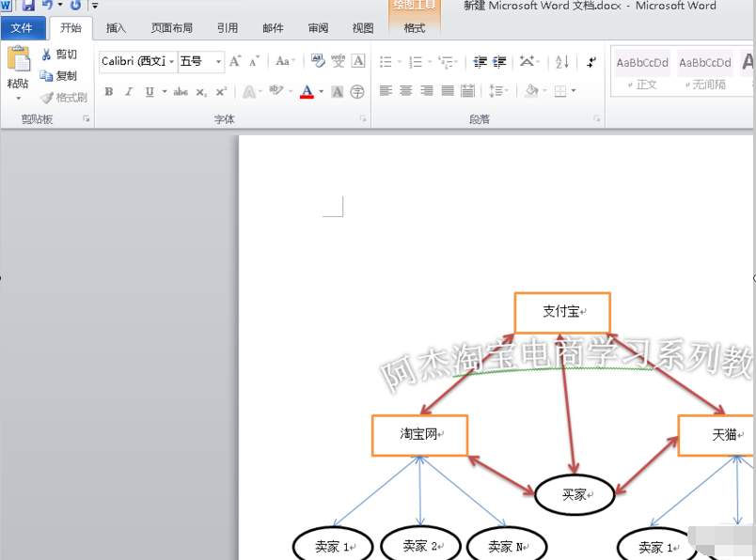Click the increase indent icon
Image resolution: width=756 pixels, height=560 pixels.
500,62
